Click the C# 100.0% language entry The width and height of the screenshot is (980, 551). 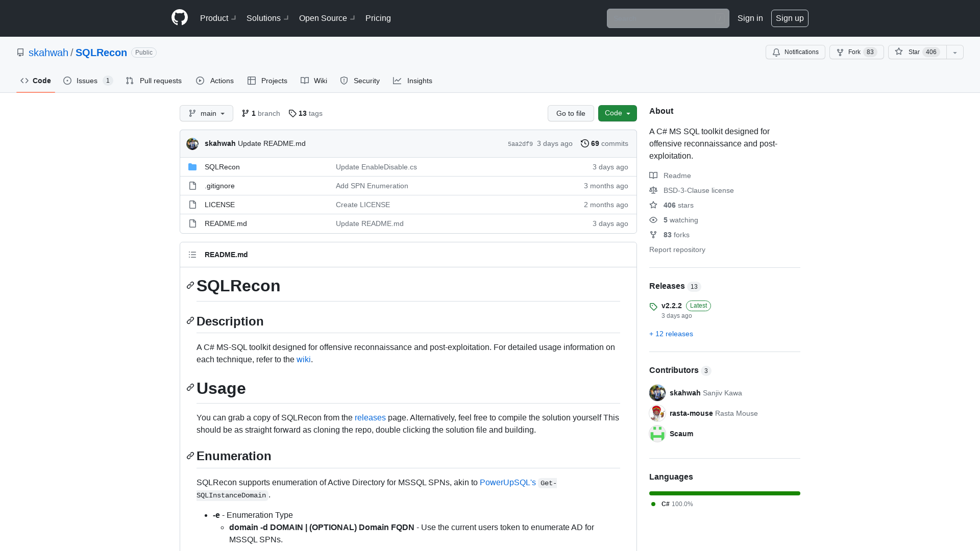coord(672,504)
